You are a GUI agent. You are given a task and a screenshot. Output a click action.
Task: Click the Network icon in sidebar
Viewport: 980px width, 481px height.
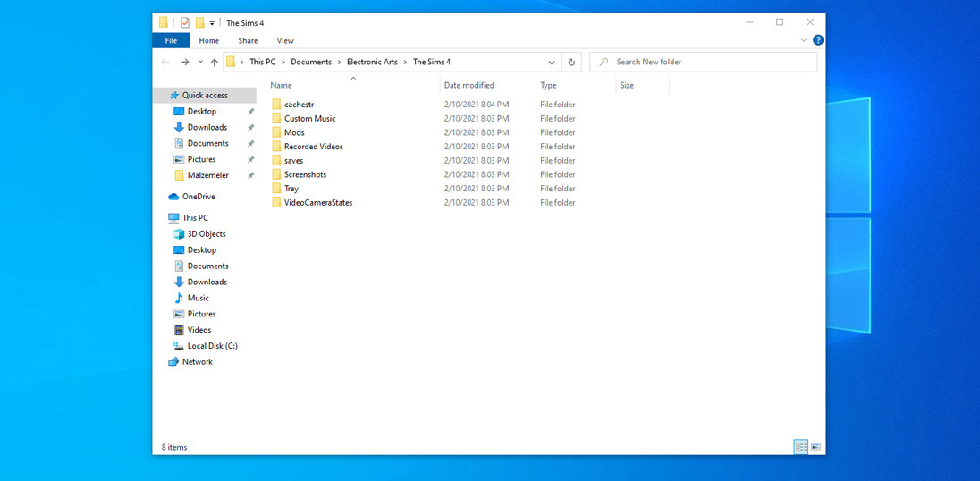coord(173,362)
